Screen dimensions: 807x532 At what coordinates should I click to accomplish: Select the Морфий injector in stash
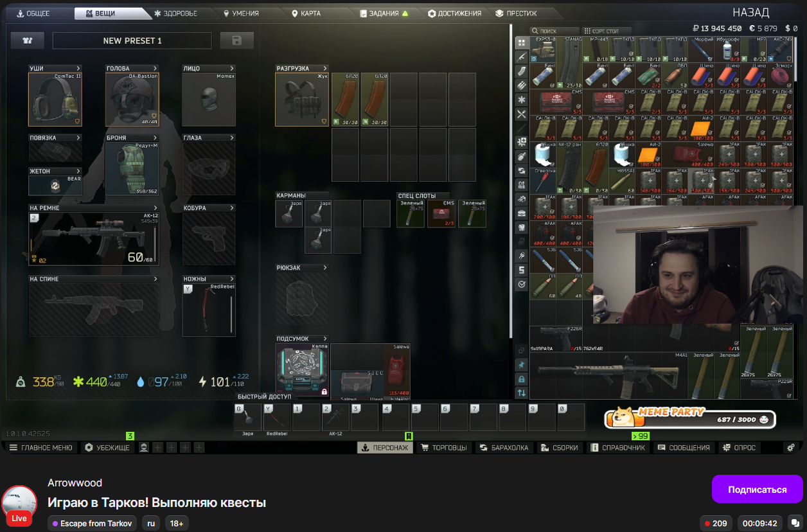[700, 49]
